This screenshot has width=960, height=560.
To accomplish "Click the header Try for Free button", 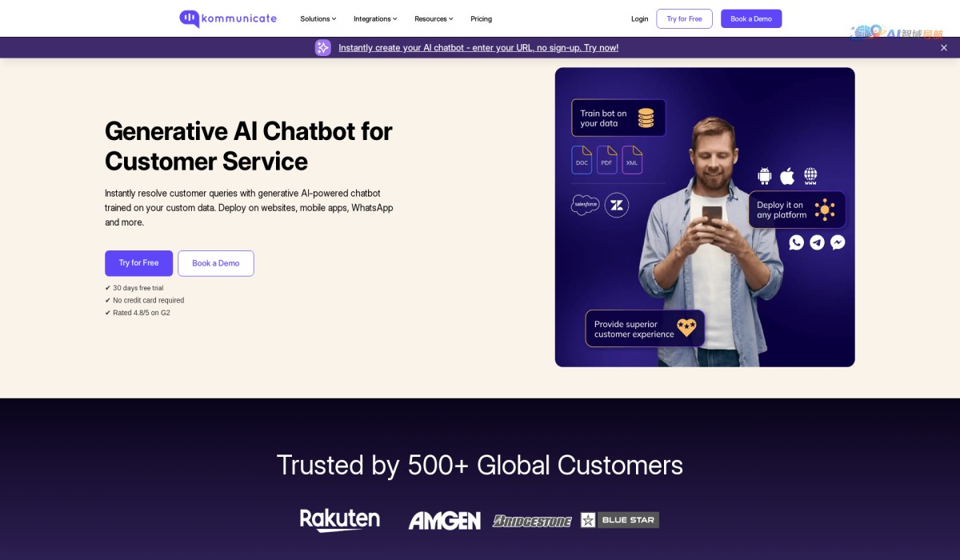I will pyautogui.click(x=684, y=18).
